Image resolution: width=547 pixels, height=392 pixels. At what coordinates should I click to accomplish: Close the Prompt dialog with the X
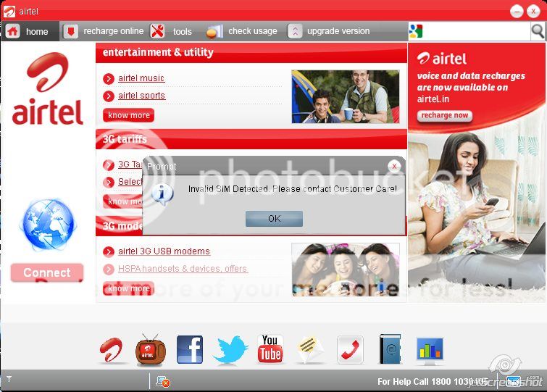(x=394, y=167)
